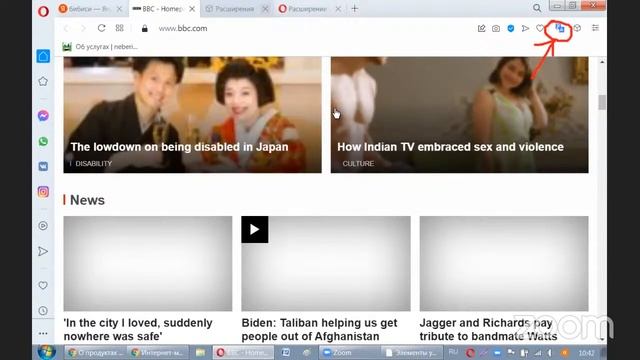The image size is (640, 360).
Task: Click the My Flow send icon in address bar
Action: tap(525, 28)
